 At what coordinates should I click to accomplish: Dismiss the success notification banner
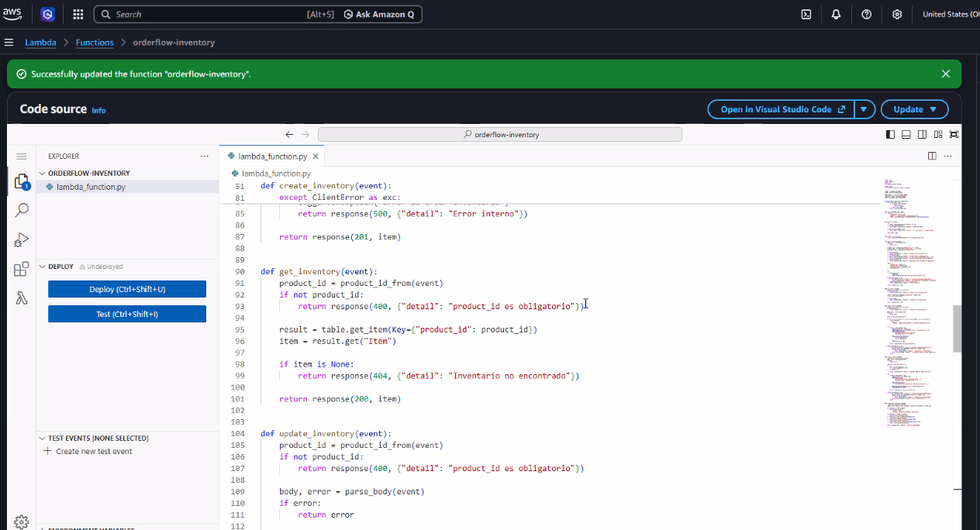point(946,74)
